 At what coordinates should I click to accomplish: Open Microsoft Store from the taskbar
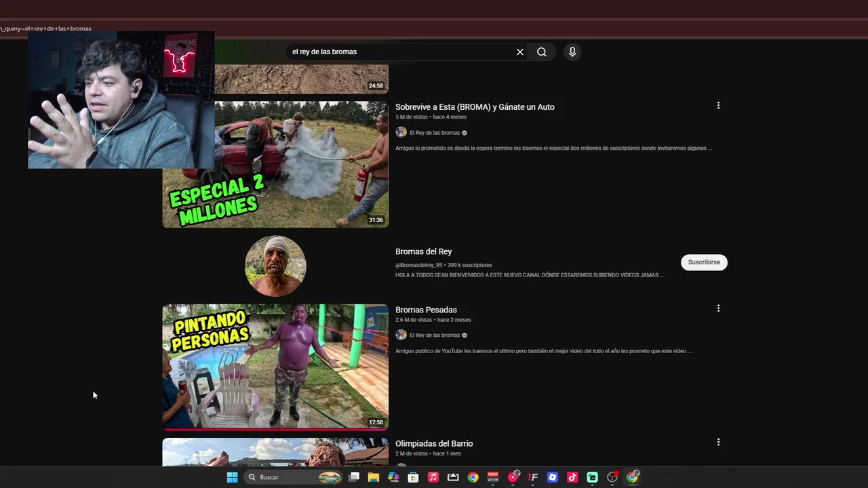coord(413,477)
